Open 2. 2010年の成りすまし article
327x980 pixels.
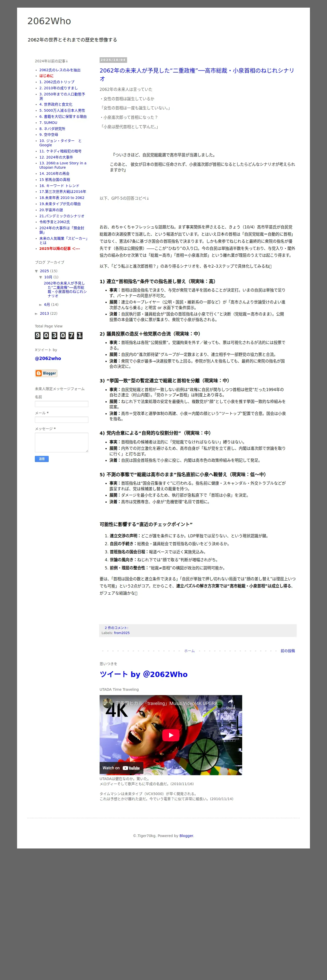[58, 88]
